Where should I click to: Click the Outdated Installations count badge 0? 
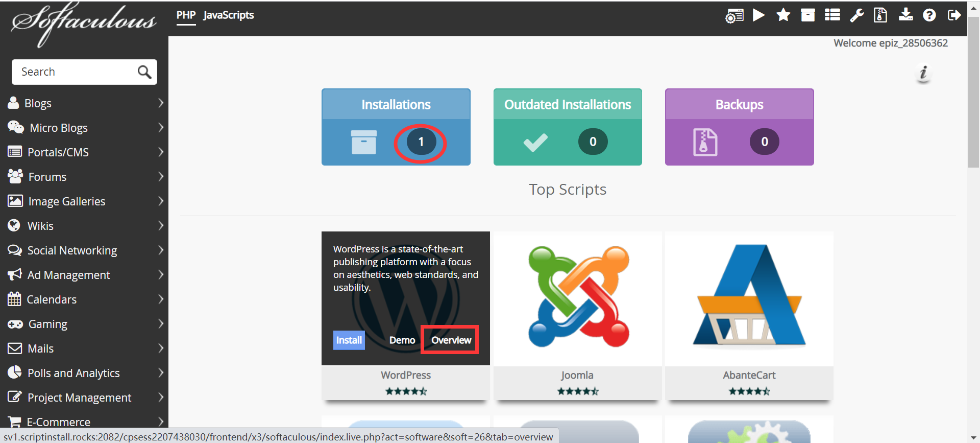tap(593, 142)
